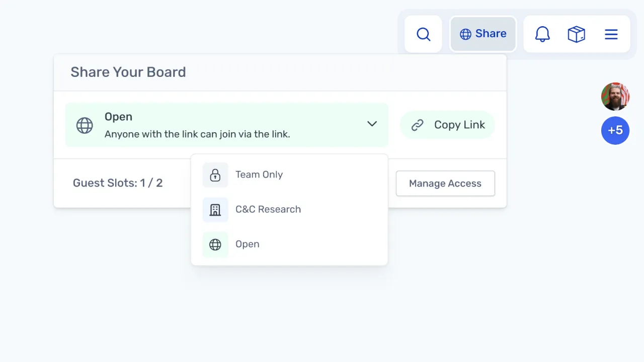Screen dimensions: 644x362
Task: Open notifications via the bell icon
Action: (x=542, y=34)
